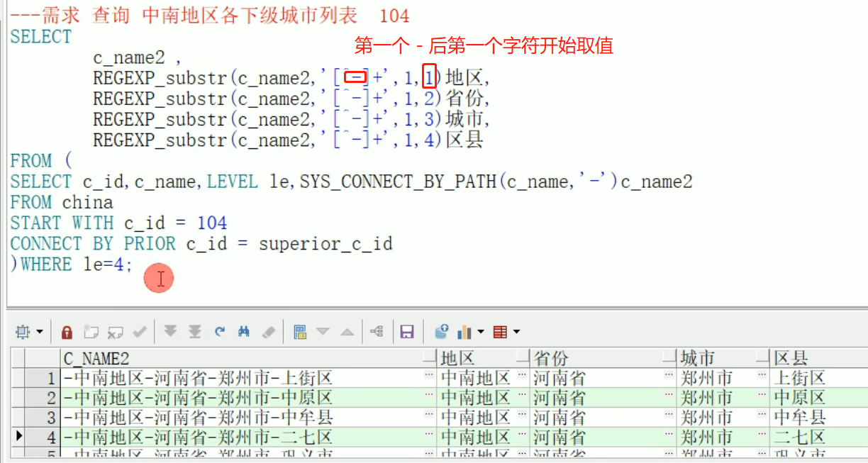
Task: Click the FROM china line in editor
Action: point(62,203)
